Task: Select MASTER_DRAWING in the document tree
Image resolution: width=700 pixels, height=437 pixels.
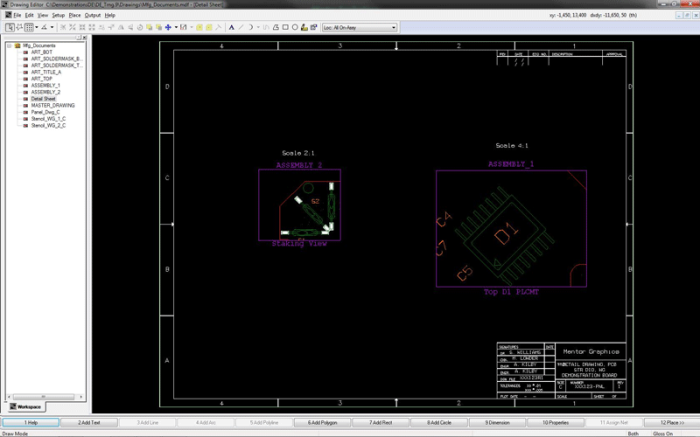Action: (x=52, y=105)
